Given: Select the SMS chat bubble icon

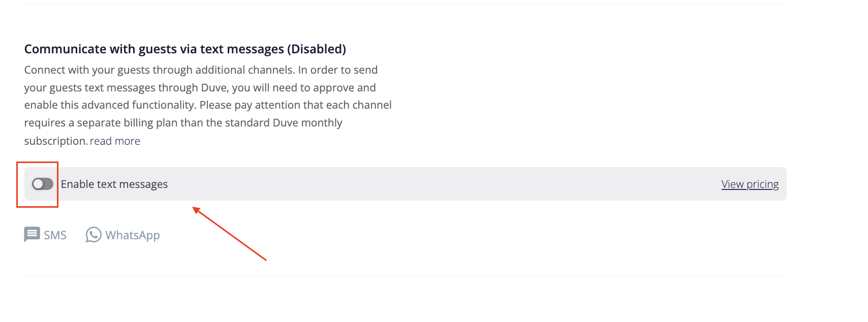Looking at the screenshot, I should tap(32, 235).
